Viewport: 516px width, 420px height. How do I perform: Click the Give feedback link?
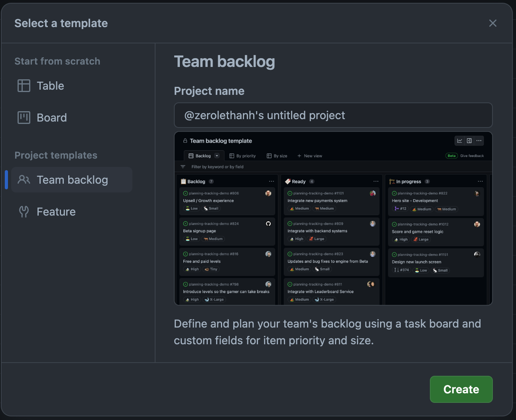(472, 156)
